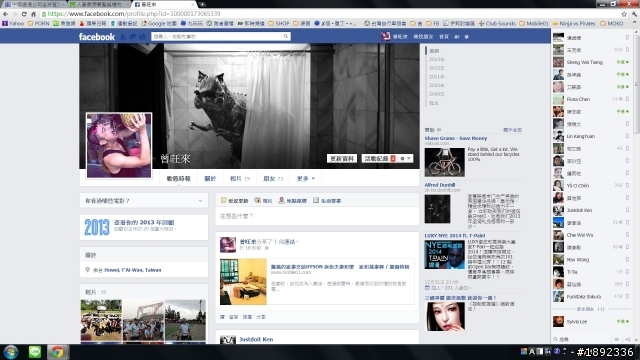The image size is (640, 360).
Task: Click the search magnifier icon in Facebook search box
Action: pos(286,36)
